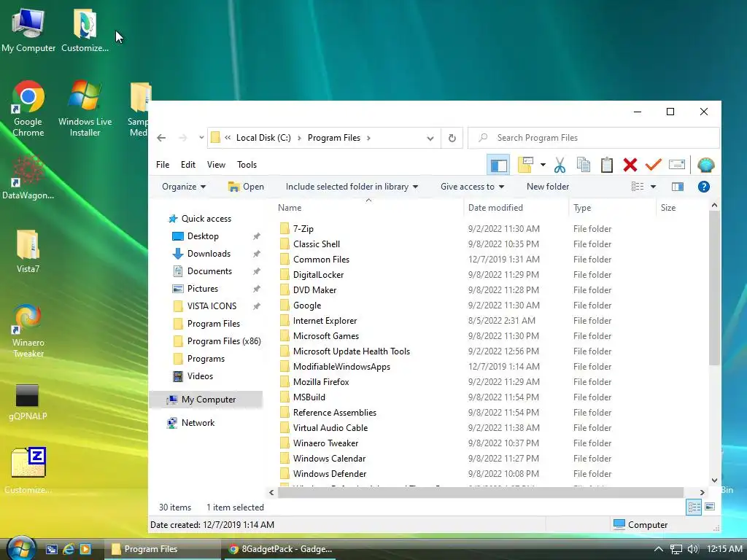Open change view dropdown arrow
Viewport: 747px width, 560px height.
(x=653, y=187)
